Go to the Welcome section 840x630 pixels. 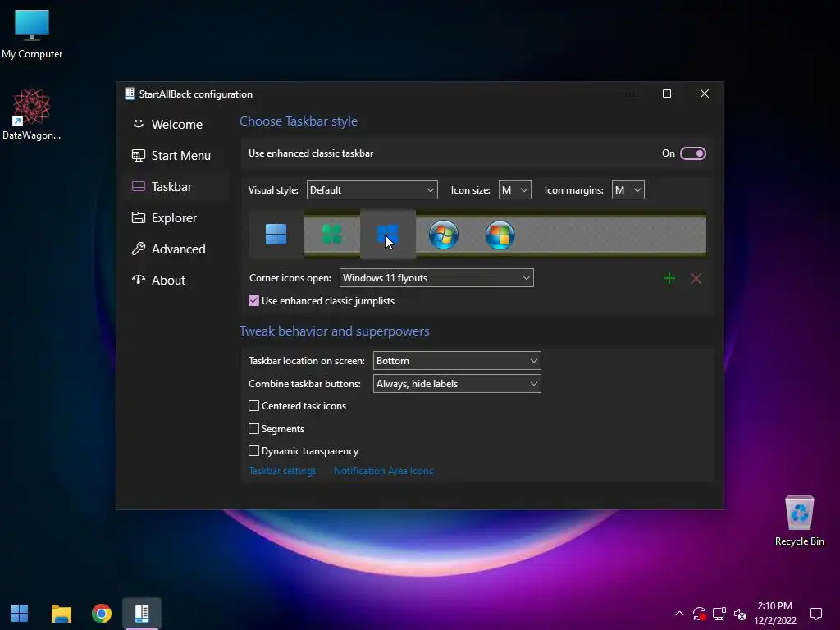tap(176, 125)
